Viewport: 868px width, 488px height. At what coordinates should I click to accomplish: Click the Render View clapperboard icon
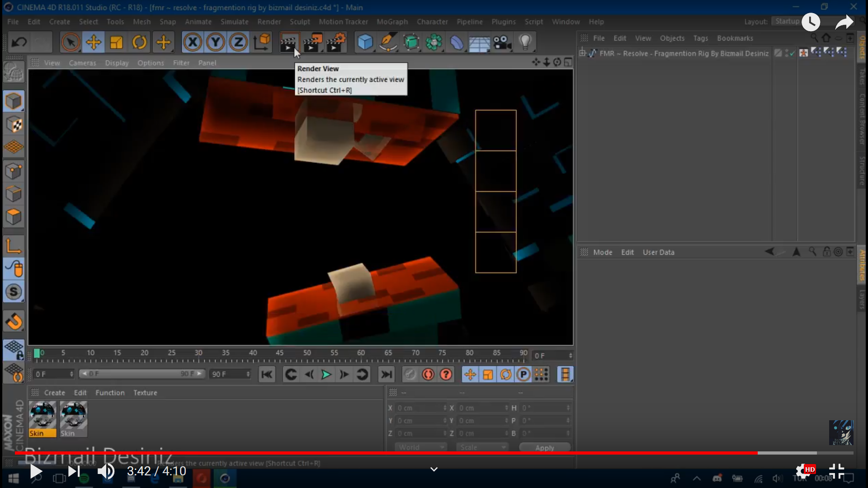[289, 42]
